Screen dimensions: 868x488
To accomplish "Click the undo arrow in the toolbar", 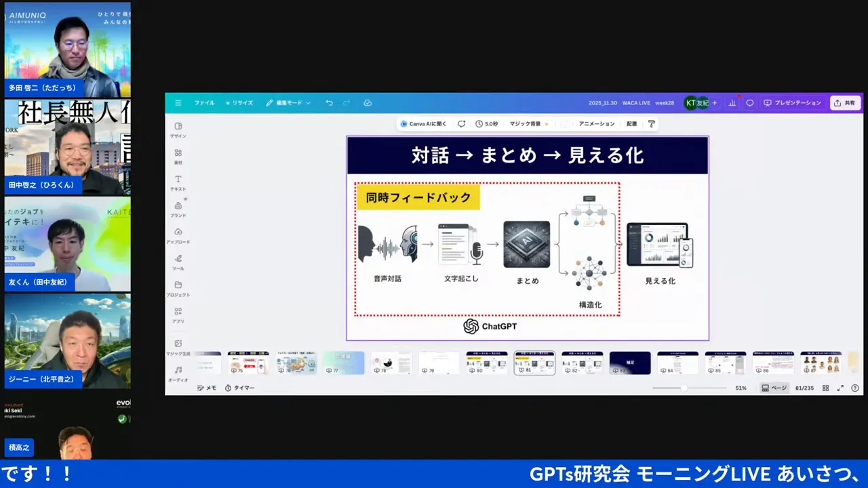I will coord(329,102).
